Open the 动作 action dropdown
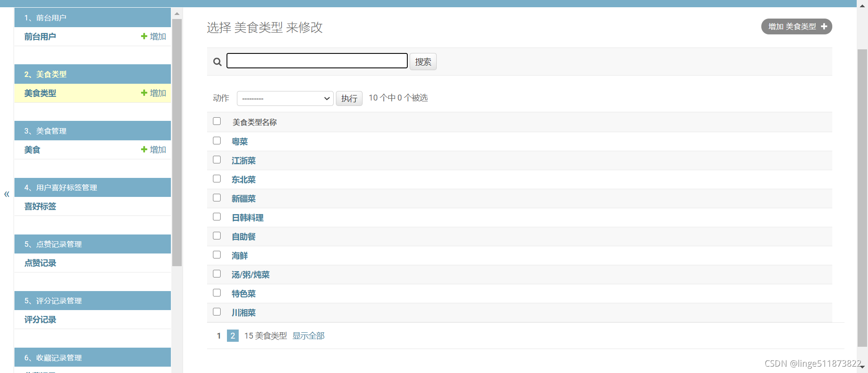The image size is (868, 373). coord(285,98)
